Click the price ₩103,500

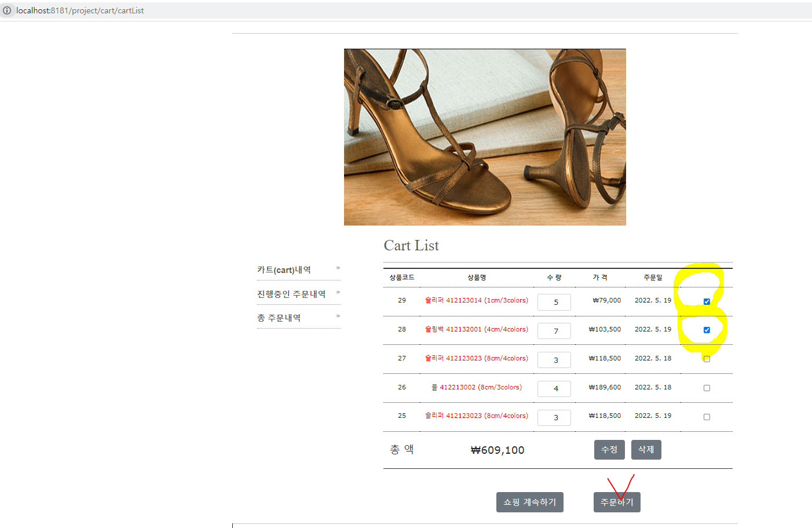click(605, 329)
